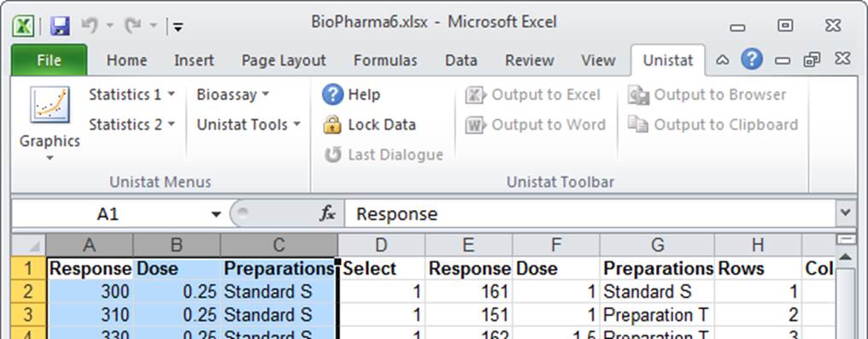This screenshot has width=868, height=339.
Task: Click the Output to Excel button
Action: (533, 95)
